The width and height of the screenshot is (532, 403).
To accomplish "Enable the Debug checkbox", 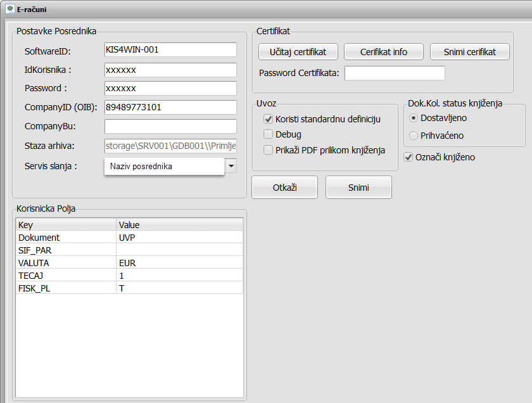I will 268,134.
